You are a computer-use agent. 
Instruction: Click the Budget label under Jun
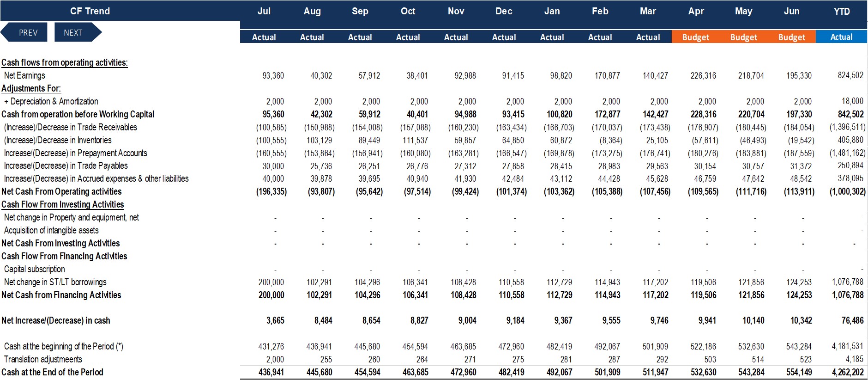pos(792,37)
